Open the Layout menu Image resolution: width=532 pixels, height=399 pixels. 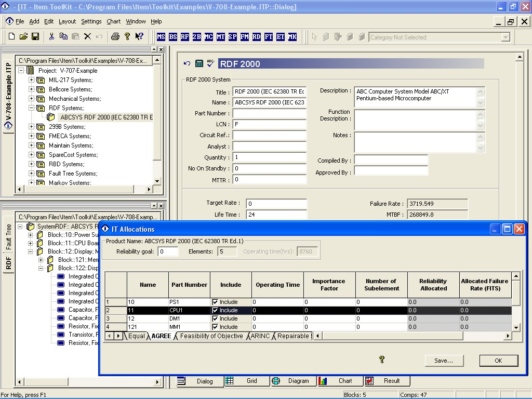click(x=67, y=21)
